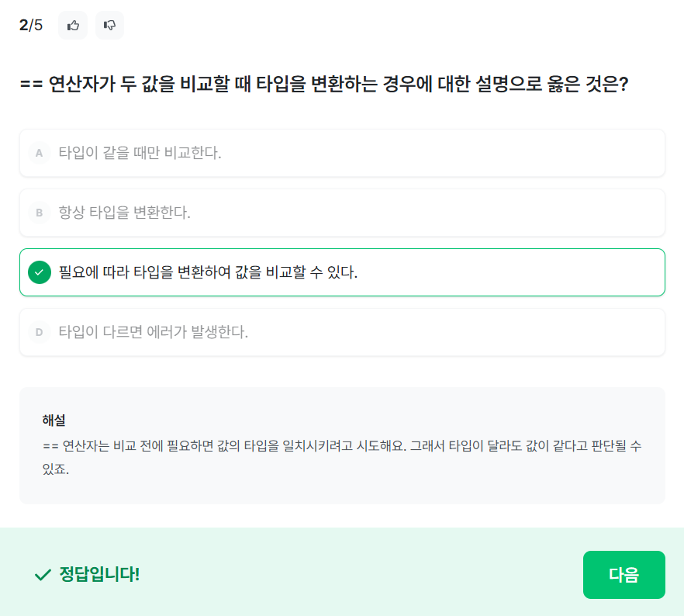Click the letter A badge

click(x=39, y=153)
